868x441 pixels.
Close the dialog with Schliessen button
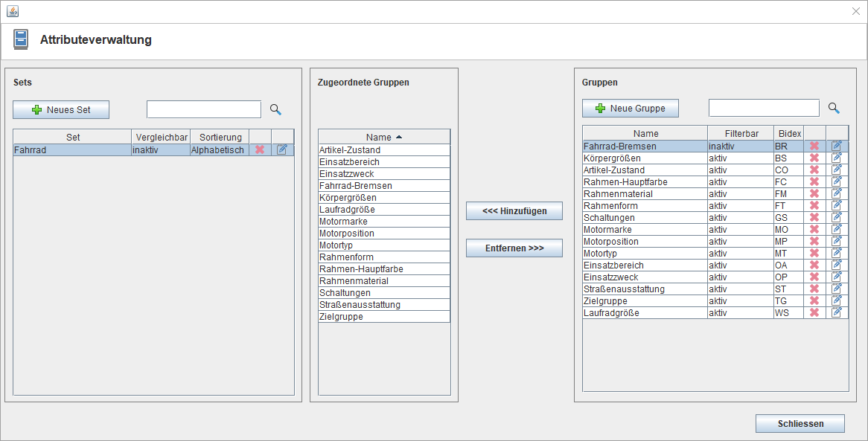(x=800, y=423)
